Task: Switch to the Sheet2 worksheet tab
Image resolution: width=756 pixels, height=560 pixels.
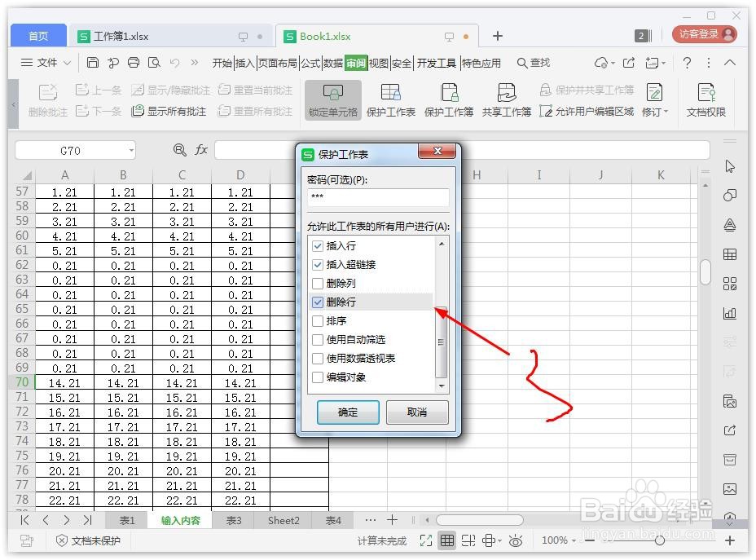Action: click(x=283, y=520)
